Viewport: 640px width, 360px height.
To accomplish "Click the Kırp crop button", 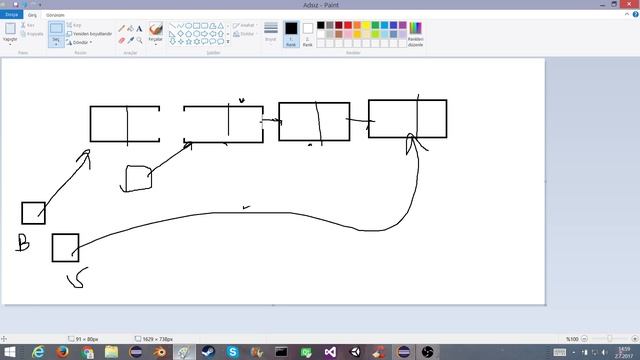I will click(74, 25).
